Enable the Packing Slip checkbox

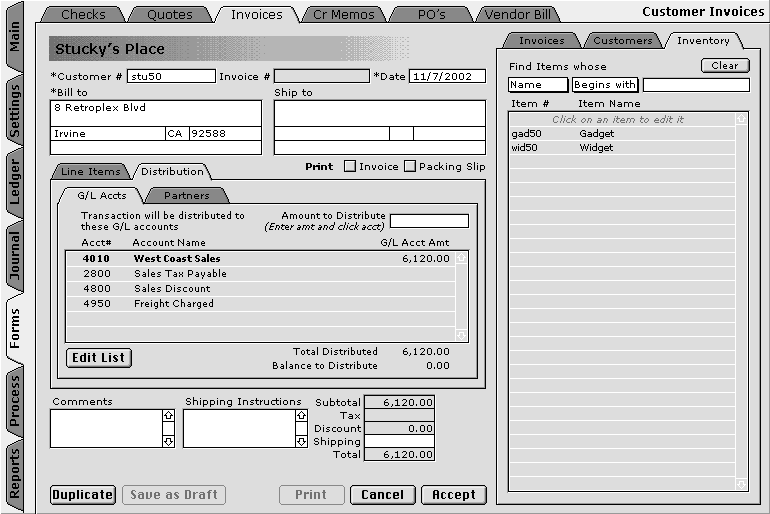pyautogui.click(x=410, y=166)
